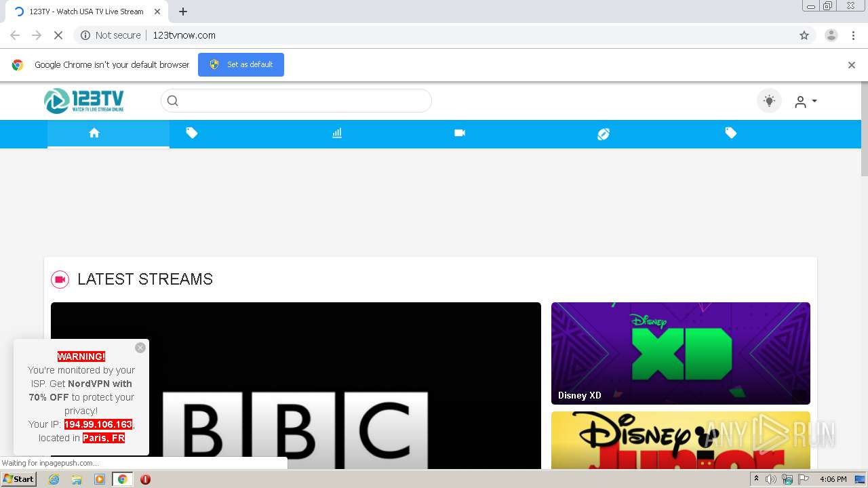Open Chrome three-dot menu
Viewport: 868px width, 488px height.
[853, 35]
